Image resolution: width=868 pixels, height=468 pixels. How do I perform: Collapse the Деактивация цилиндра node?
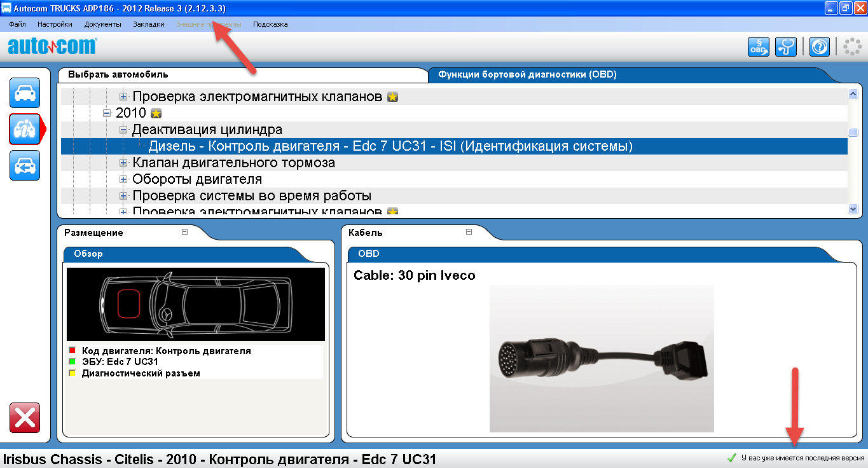coord(124,130)
